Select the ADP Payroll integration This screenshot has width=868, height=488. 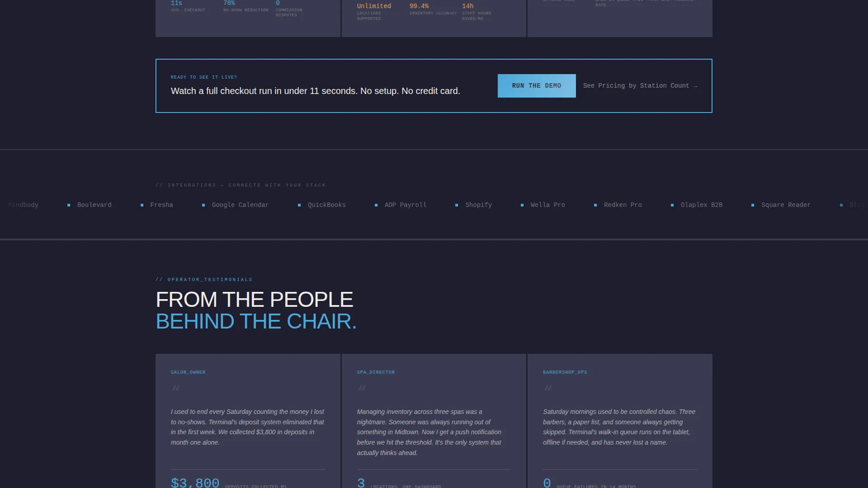click(x=406, y=205)
